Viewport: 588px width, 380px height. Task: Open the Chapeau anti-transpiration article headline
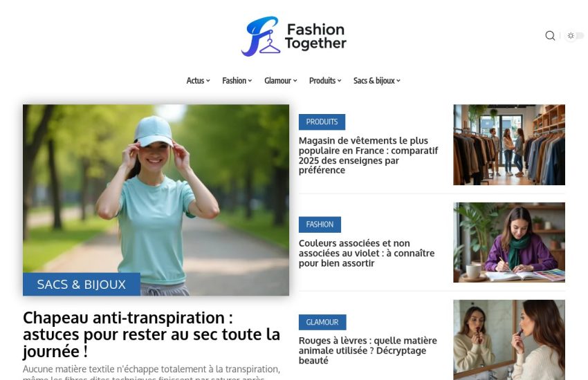pos(151,334)
